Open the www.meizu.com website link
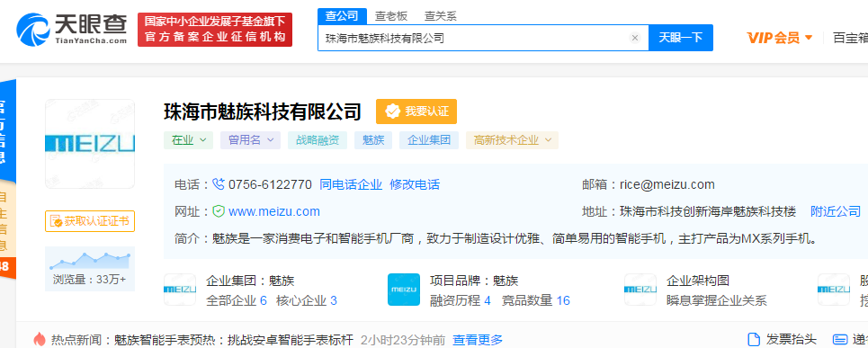 click(274, 211)
